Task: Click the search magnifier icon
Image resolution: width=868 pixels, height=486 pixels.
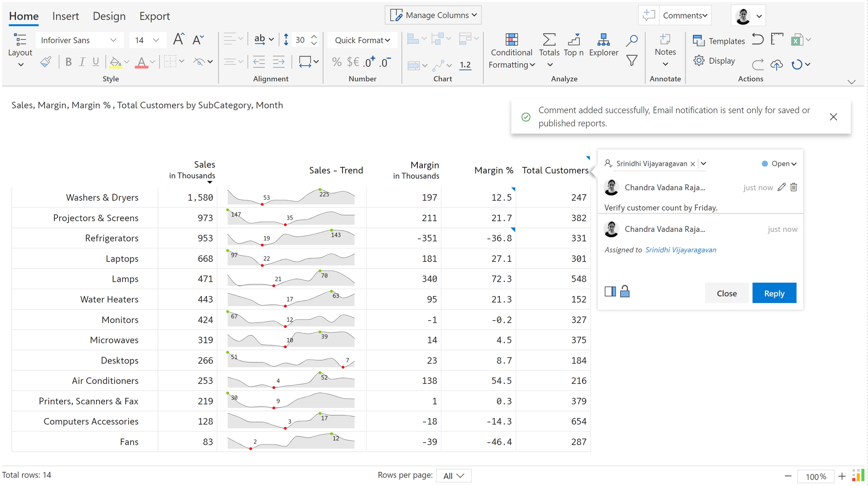Action: click(x=632, y=40)
